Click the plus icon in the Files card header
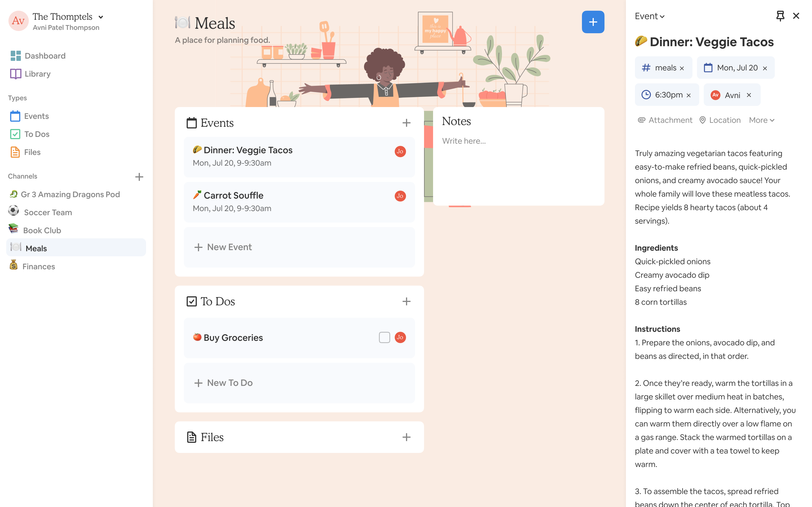This screenshot has width=812, height=507. (406, 437)
